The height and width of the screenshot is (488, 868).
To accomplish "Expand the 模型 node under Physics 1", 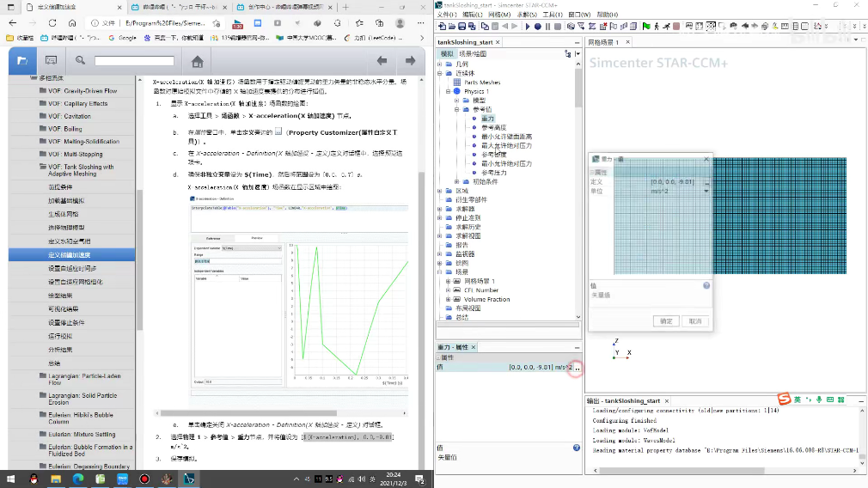I will coord(456,101).
